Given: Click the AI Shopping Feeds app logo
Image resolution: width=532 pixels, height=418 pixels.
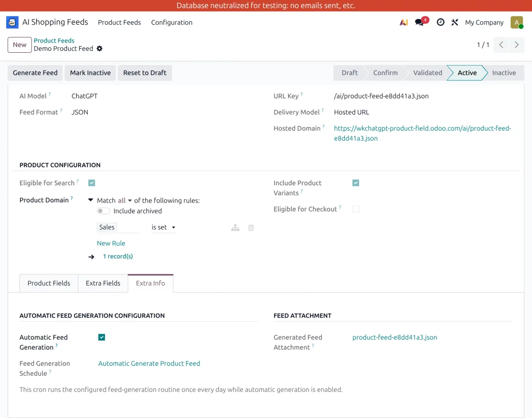Looking at the screenshot, I should click(12, 22).
